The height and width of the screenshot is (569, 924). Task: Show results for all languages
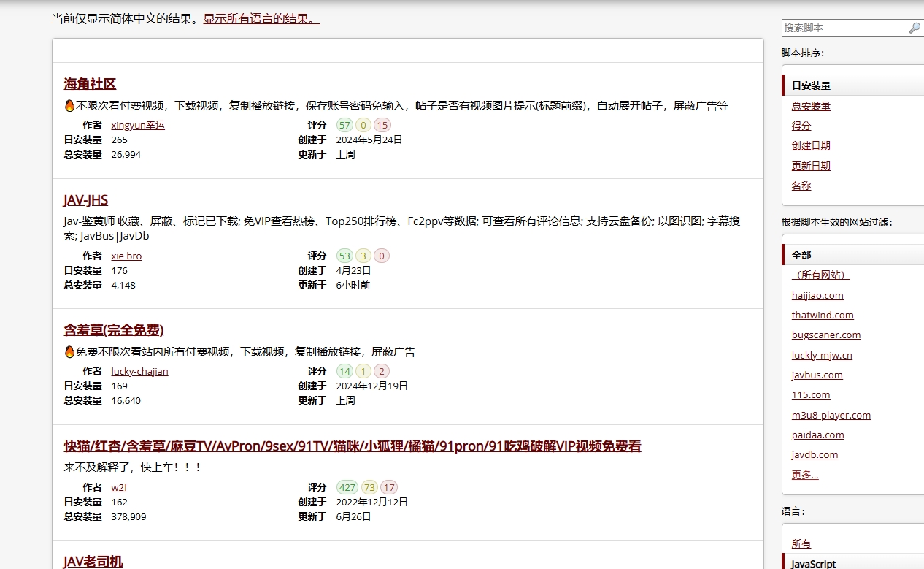coord(261,19)
